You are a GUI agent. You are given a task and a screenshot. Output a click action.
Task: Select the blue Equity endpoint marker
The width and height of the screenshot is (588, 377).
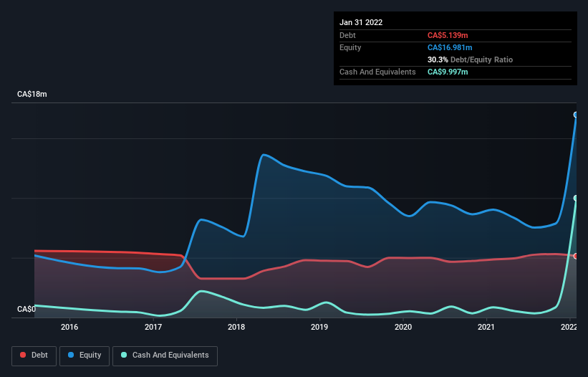point(576,115)
